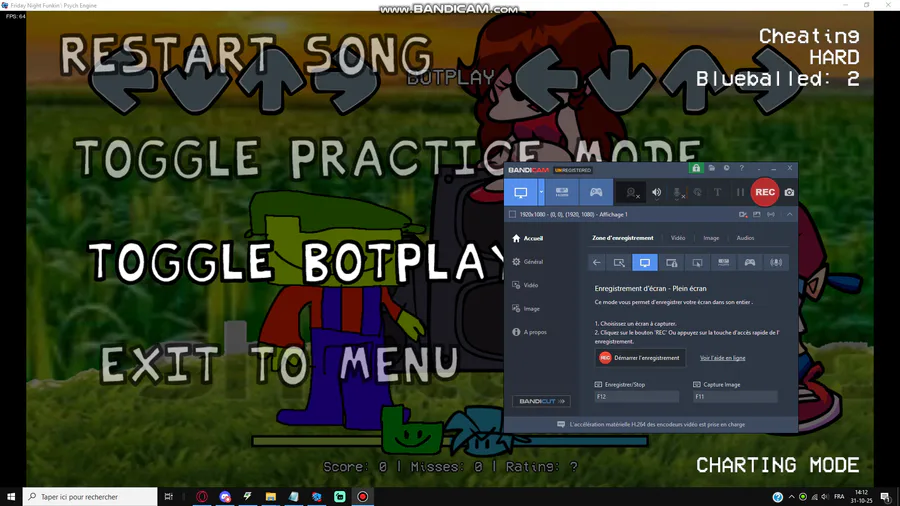Open Général settings in sidebar
This screenshot has height=506, width=900.
(528, 262)
